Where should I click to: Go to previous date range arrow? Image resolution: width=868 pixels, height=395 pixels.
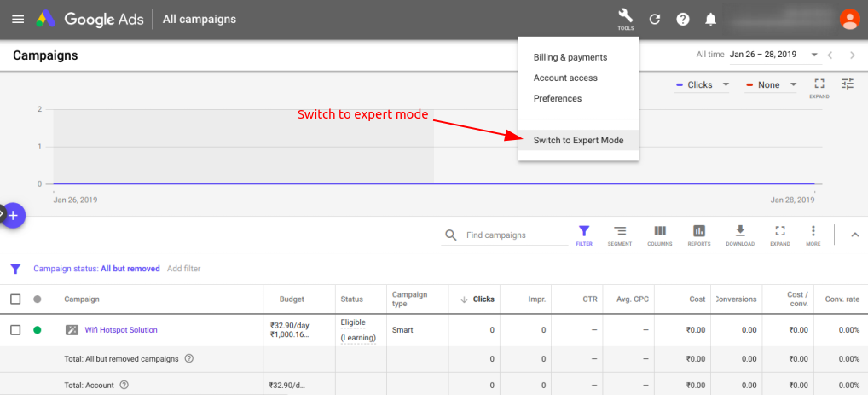(830, 55)
